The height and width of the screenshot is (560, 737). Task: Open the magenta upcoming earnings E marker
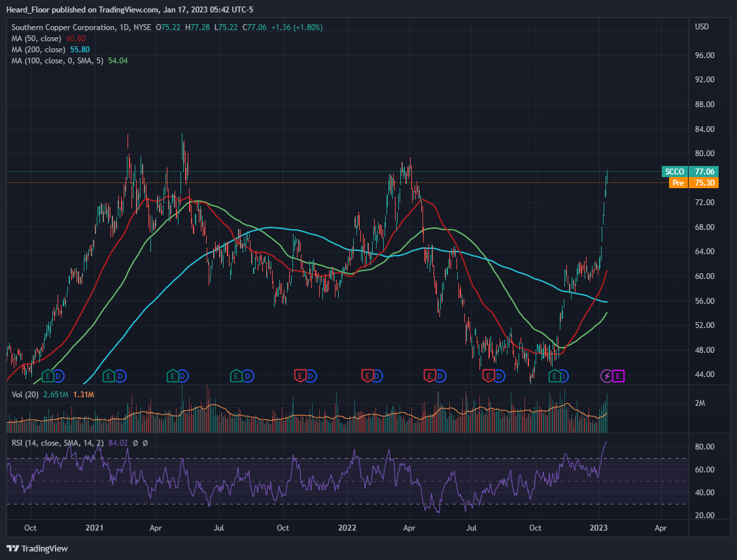coord(619,376)
